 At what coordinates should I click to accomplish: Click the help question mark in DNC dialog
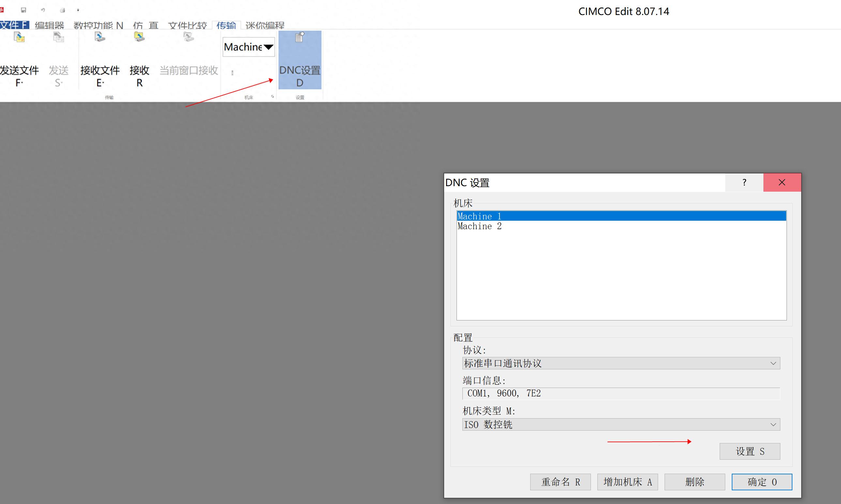[744, 183]
